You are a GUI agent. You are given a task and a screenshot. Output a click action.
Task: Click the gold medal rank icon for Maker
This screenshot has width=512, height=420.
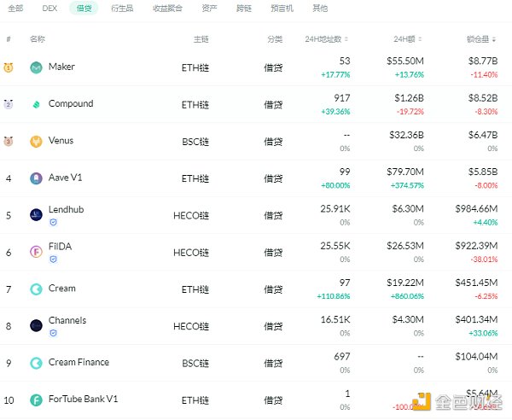[x=9, y=67]
